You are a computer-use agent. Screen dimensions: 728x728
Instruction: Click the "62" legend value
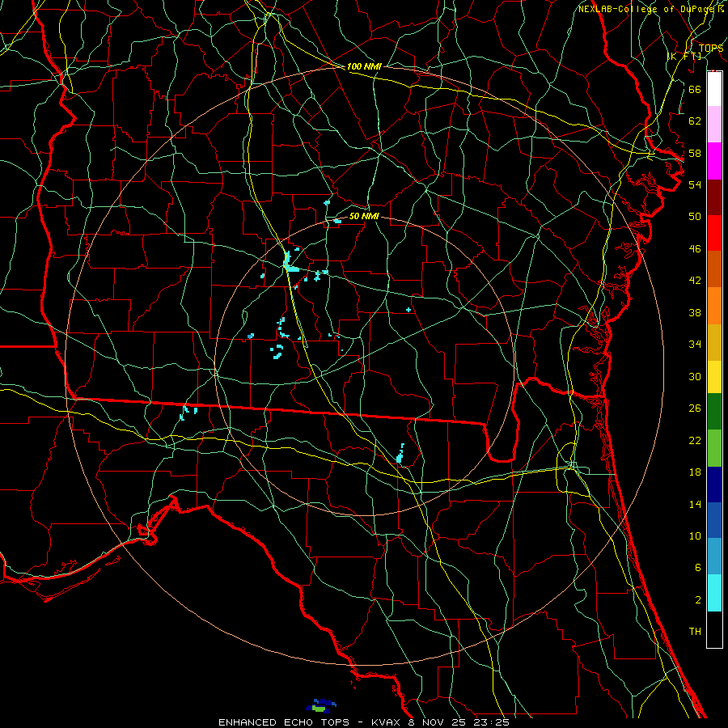[x=695, y=121]
